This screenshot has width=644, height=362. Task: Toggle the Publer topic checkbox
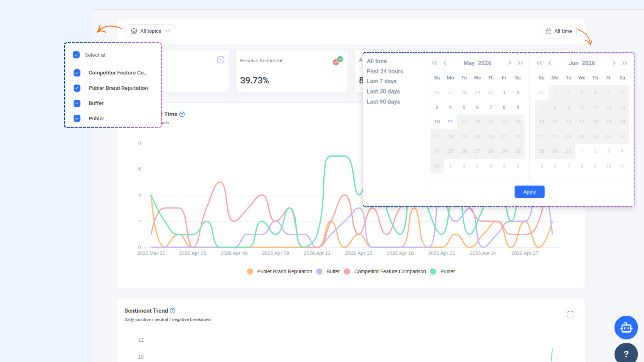(x=77, y=118)
